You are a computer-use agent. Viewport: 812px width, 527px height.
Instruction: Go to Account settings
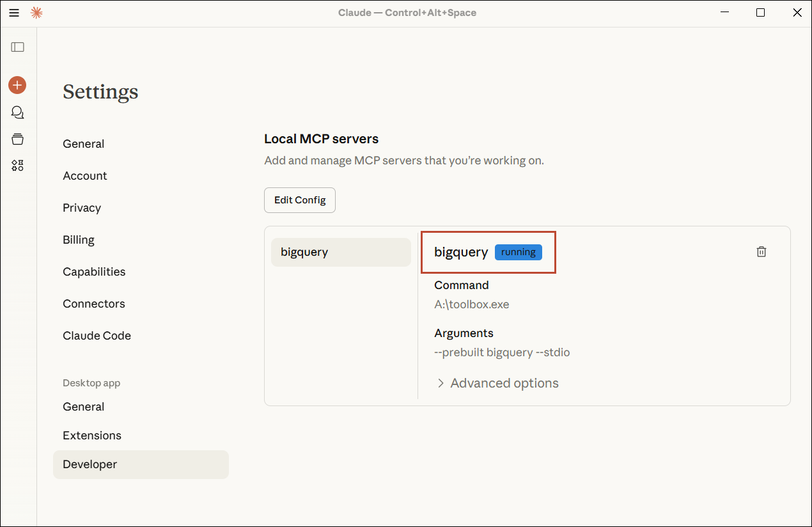point(85,176)
